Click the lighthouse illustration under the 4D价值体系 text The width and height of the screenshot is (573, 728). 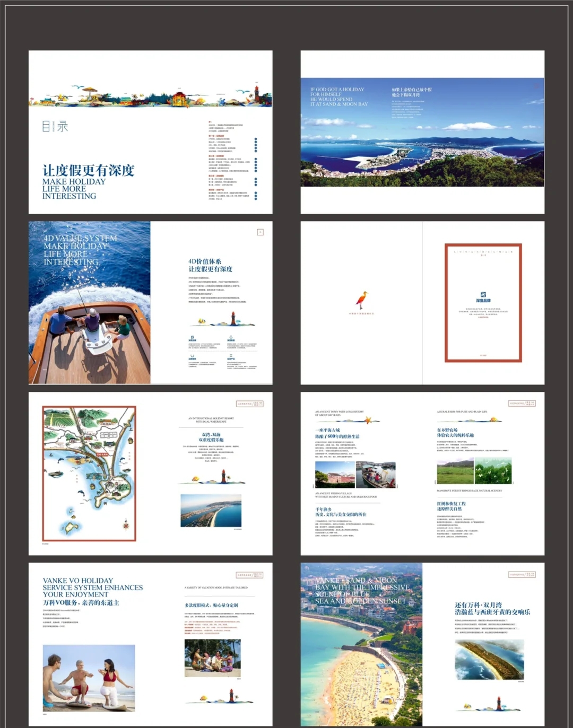(233, 318)
